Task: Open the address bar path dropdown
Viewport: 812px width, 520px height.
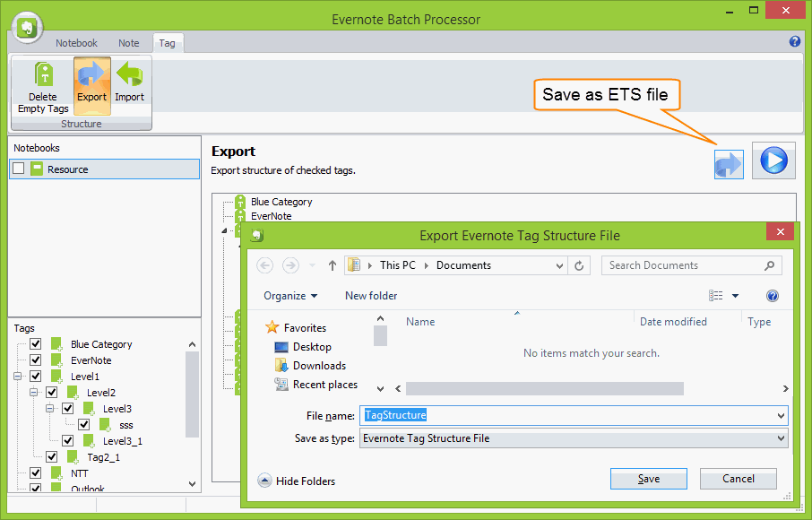Action: point(559,265)
